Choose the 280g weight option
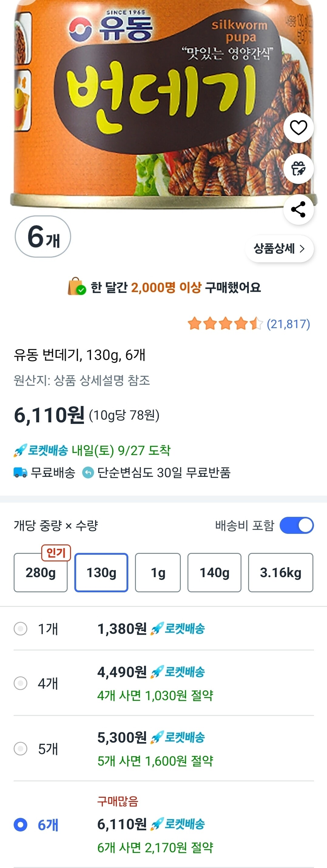 (x=40, y=573)
